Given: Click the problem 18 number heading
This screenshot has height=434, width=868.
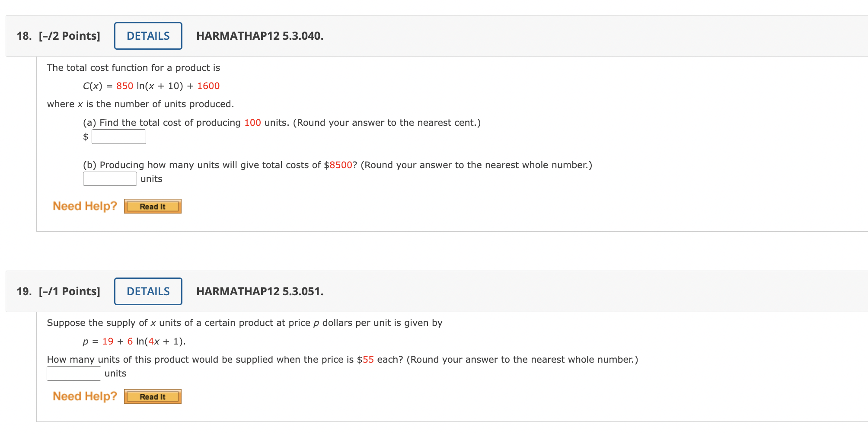Looking at the screenshot, I should (23, 35).
